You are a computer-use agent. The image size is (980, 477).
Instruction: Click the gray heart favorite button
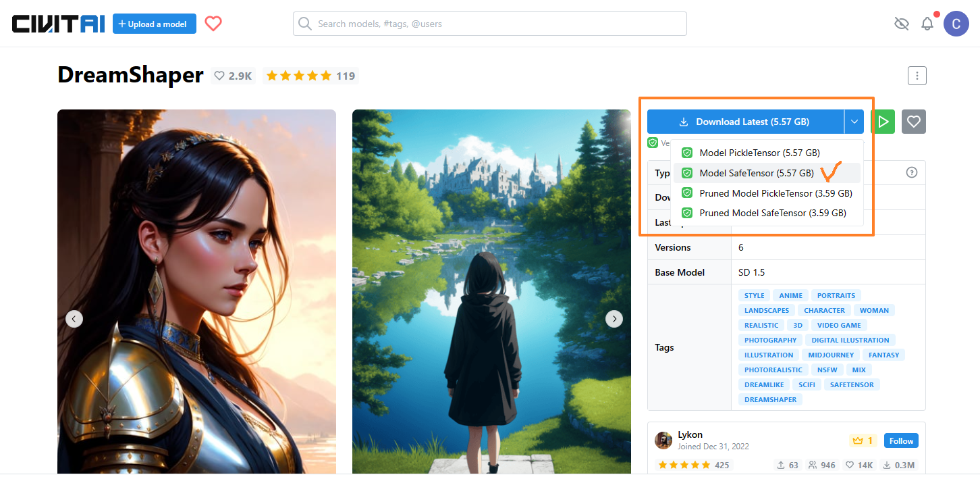pos(914,122)
